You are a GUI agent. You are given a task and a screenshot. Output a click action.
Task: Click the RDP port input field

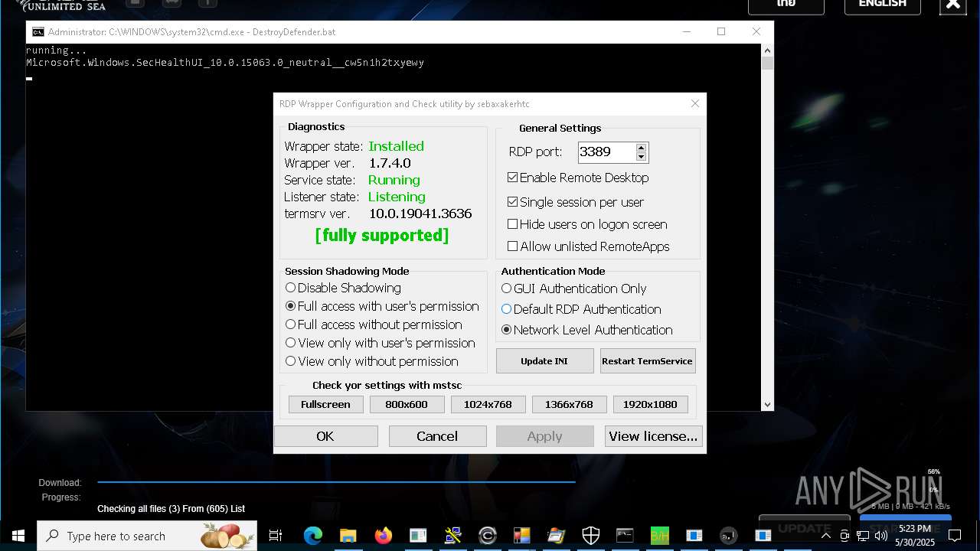tap(607, 152)
